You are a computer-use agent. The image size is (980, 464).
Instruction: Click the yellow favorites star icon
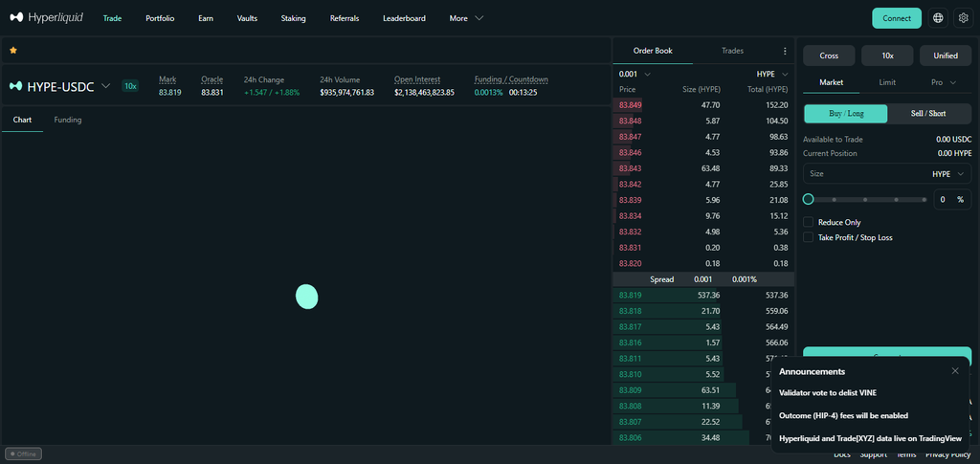(x=13, y=50)
